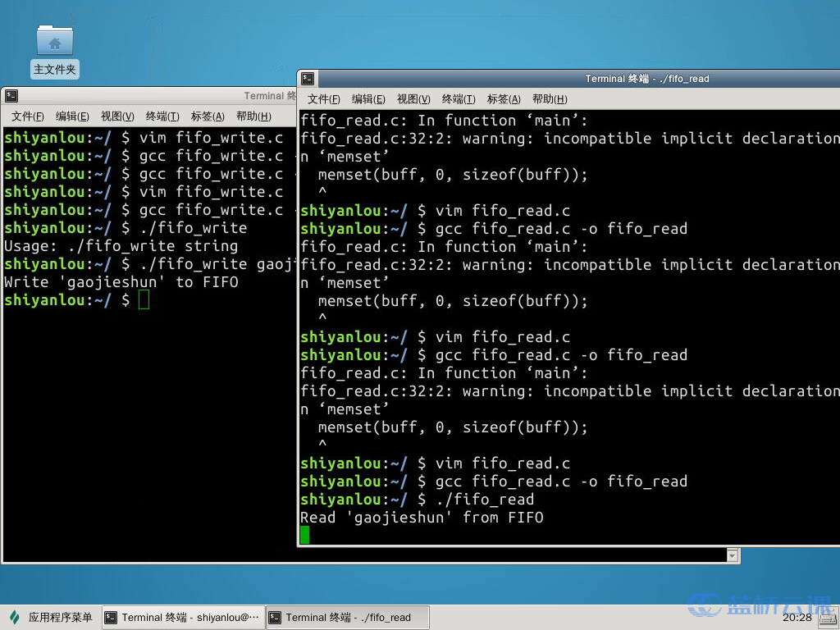The width and height of the screenshot is (840, 630).
Task: Open 标签 menu in the left terminal window
Action: pos(208,116)
